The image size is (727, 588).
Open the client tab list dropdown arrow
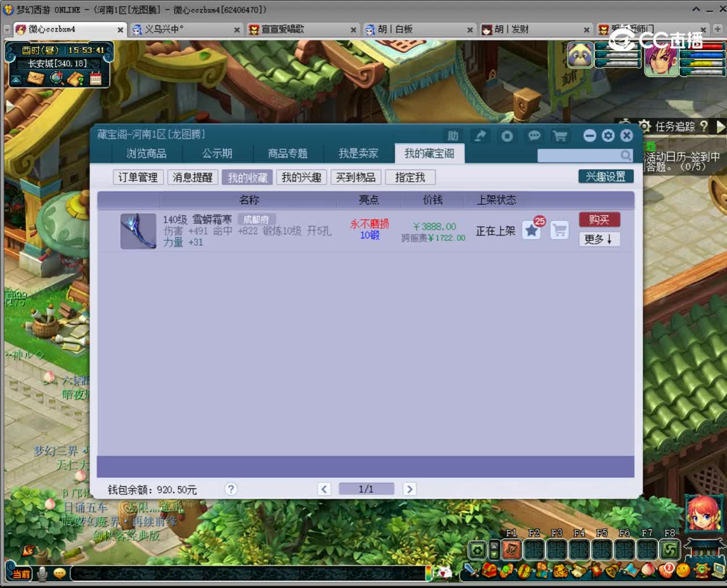point(7,30)
